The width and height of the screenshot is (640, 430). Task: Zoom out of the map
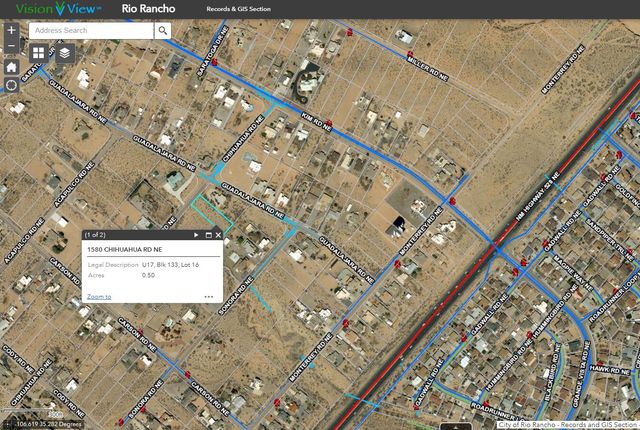(11, 47)
